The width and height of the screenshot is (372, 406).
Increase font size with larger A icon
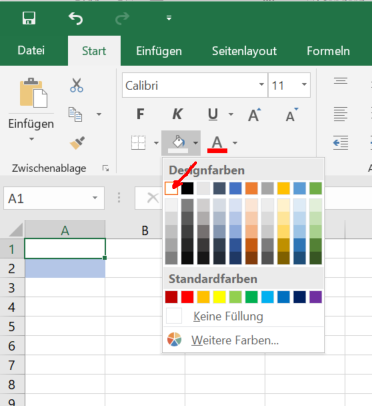[x=254, y=115]
